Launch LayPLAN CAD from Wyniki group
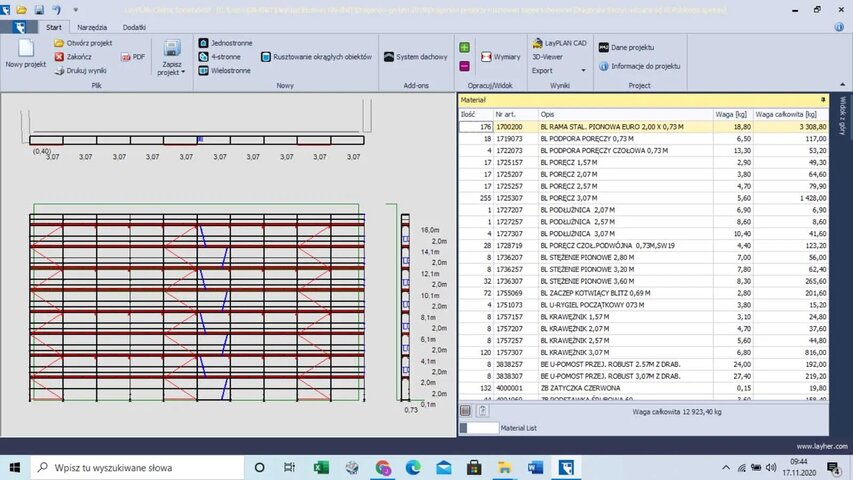 (557, 45)
